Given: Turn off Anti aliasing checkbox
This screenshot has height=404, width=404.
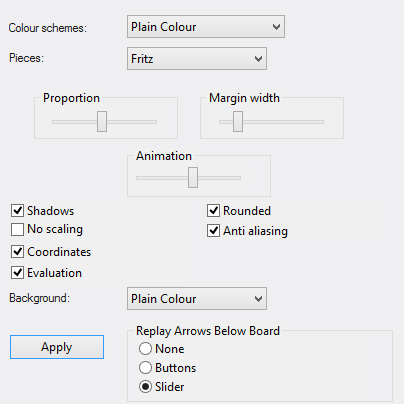Looking at the screenshot, I should click(x=213, y=231).
